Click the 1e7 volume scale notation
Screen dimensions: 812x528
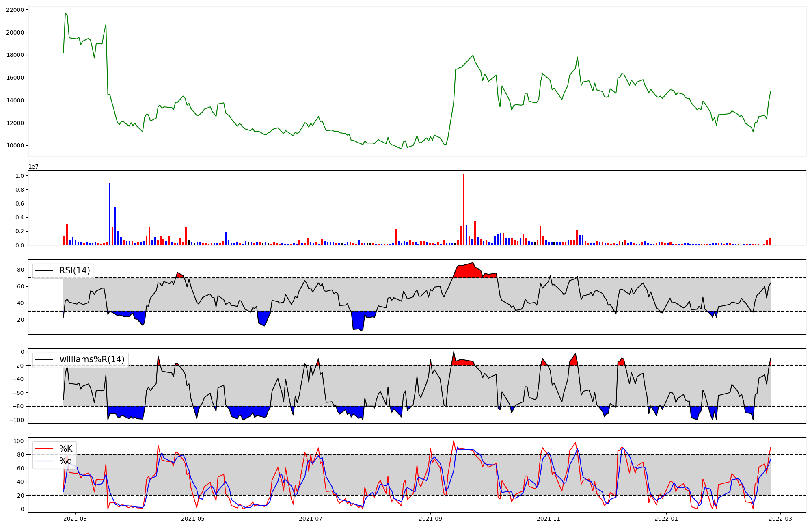(x=33, y=167)
